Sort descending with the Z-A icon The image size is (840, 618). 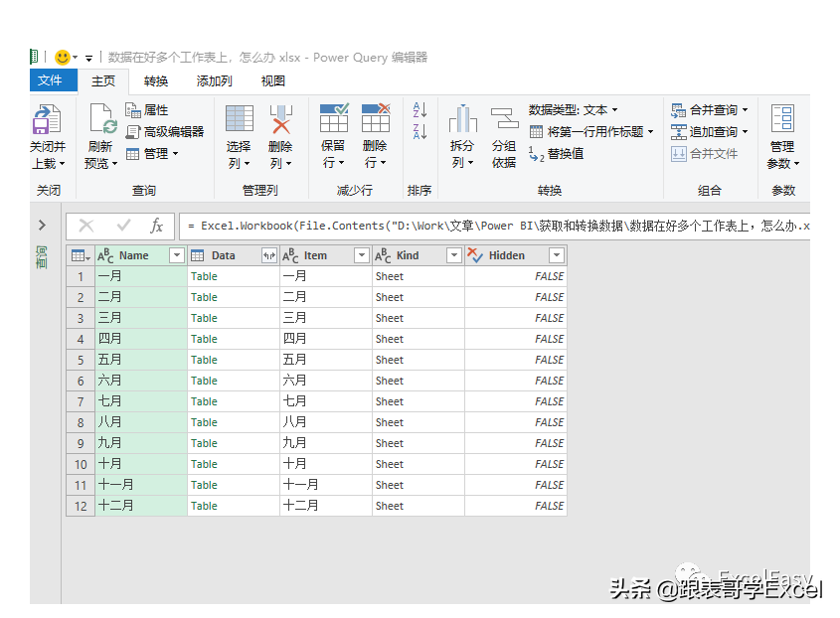click(x=420, y=131)
